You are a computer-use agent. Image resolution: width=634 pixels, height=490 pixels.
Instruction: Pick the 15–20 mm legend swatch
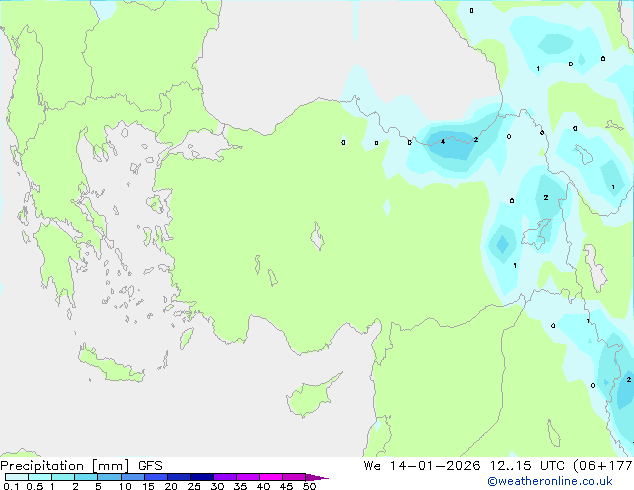pos(156,477)
